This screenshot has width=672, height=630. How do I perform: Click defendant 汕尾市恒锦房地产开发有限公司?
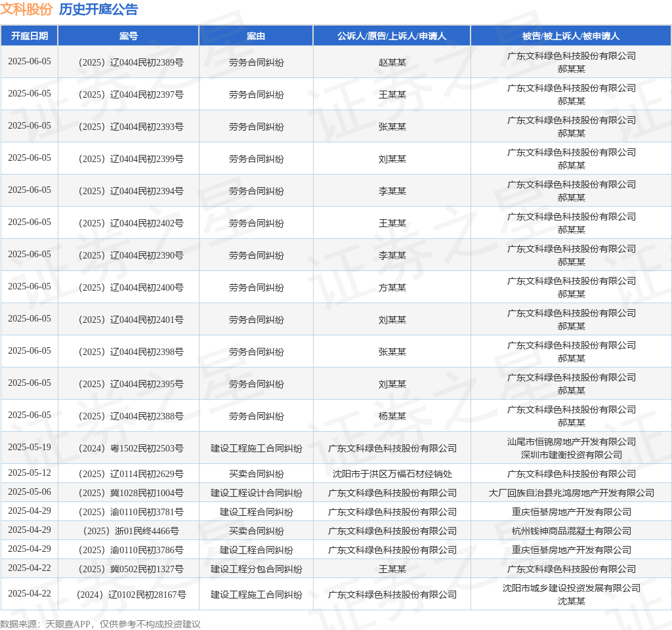[x=572, y=442]
